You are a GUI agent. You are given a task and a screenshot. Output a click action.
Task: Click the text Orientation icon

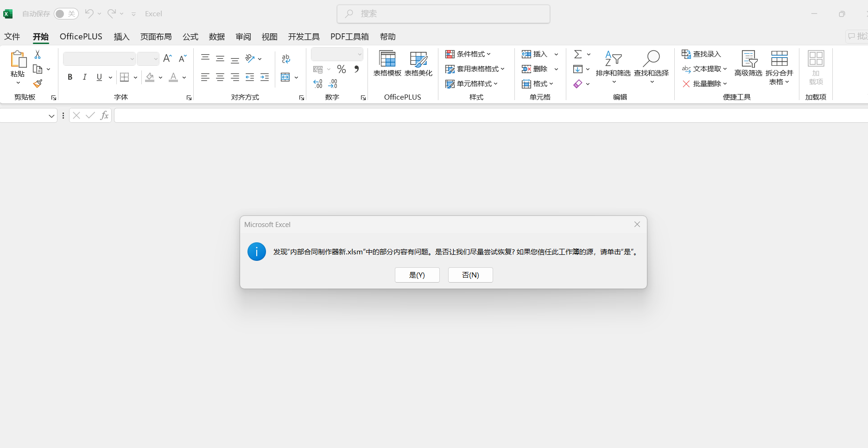[250, 58]
